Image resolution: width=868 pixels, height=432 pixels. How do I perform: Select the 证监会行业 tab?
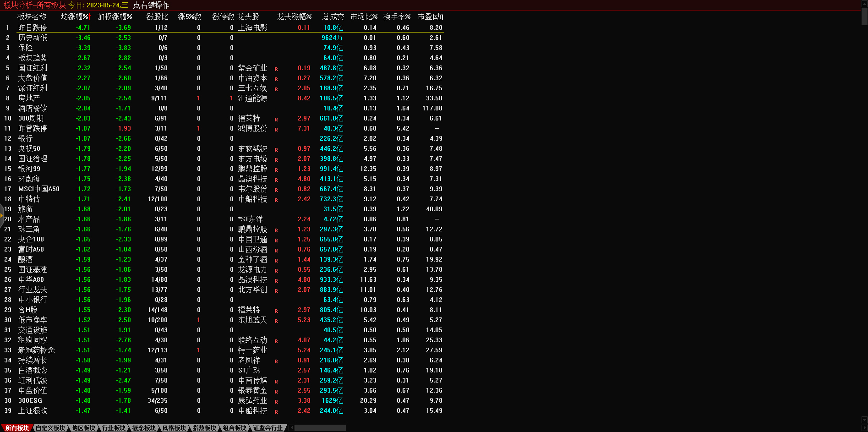pos(268,428)
